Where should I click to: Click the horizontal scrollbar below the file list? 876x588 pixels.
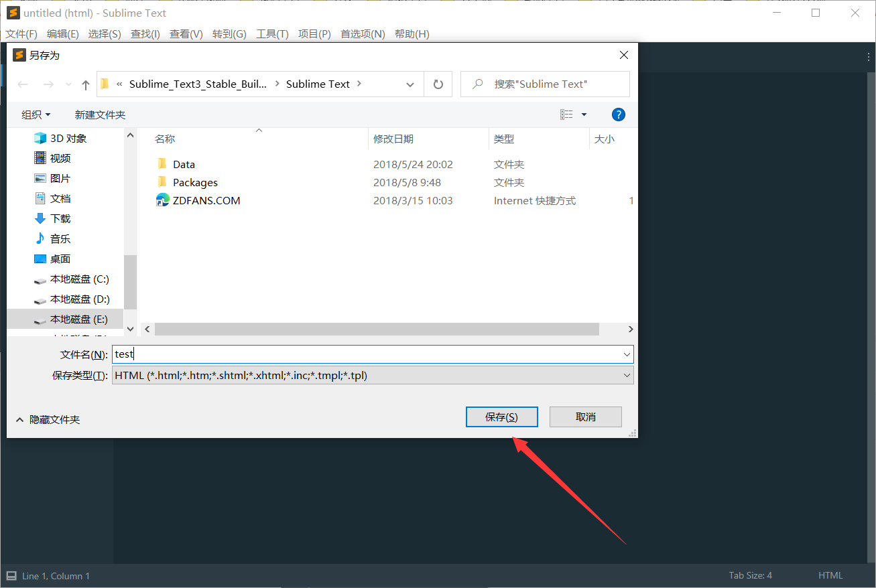(x=375, y=329)
